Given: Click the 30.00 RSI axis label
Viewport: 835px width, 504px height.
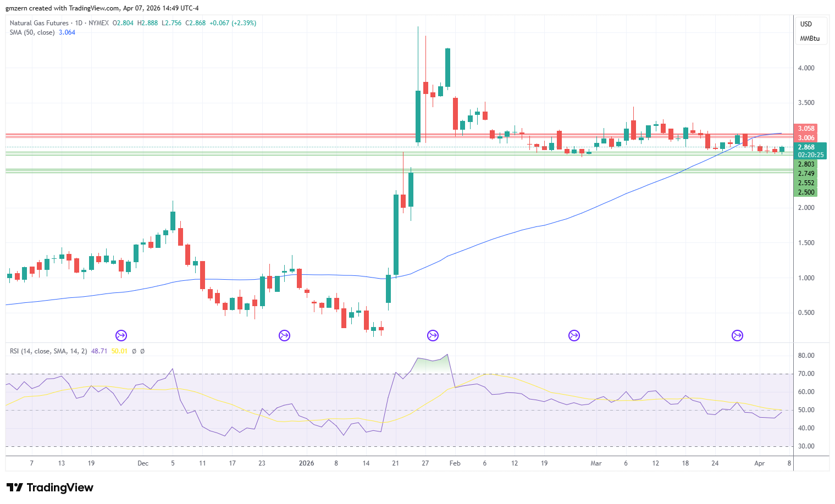Looking at the screenshot, I should 806,446.
